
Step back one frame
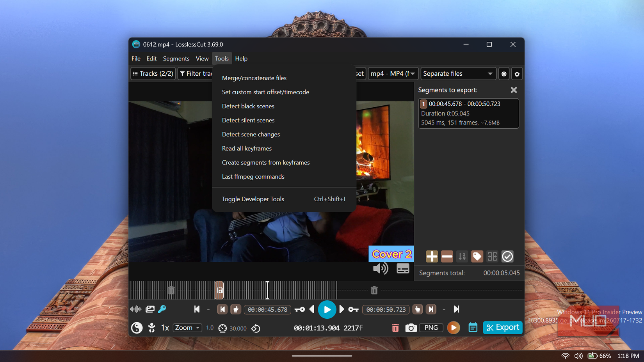click(x=312, y=309)
